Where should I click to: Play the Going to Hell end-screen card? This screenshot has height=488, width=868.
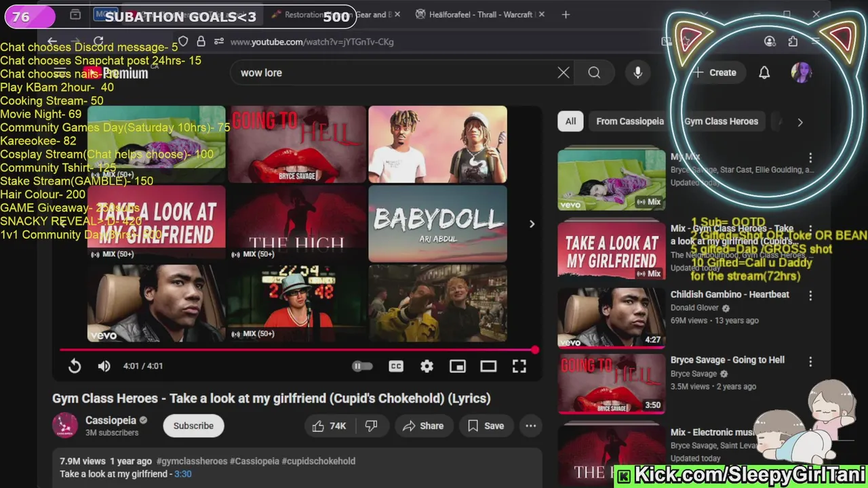point(297,144)
